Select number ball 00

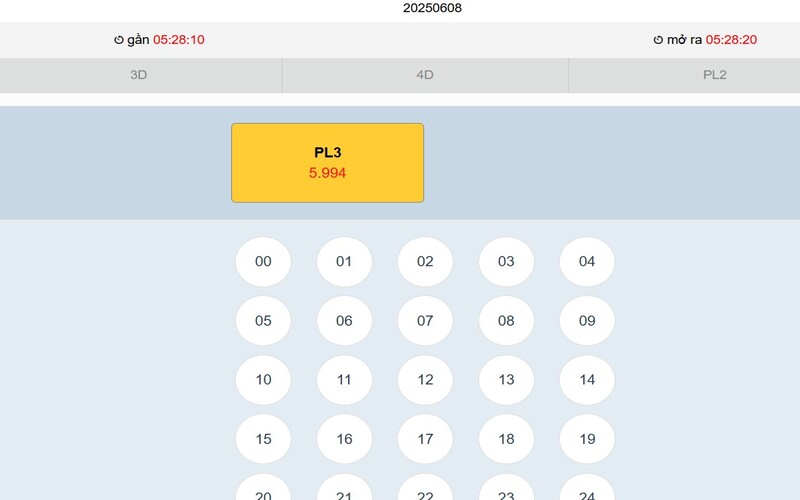pyautogui.click(x=263, y=262)
